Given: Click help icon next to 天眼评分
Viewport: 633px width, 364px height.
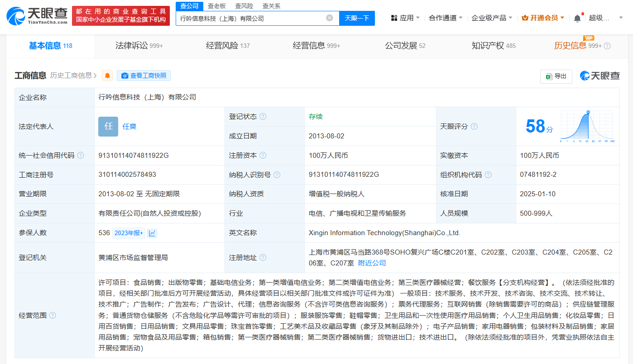Looking at the screenshot, I should (474, 127).
